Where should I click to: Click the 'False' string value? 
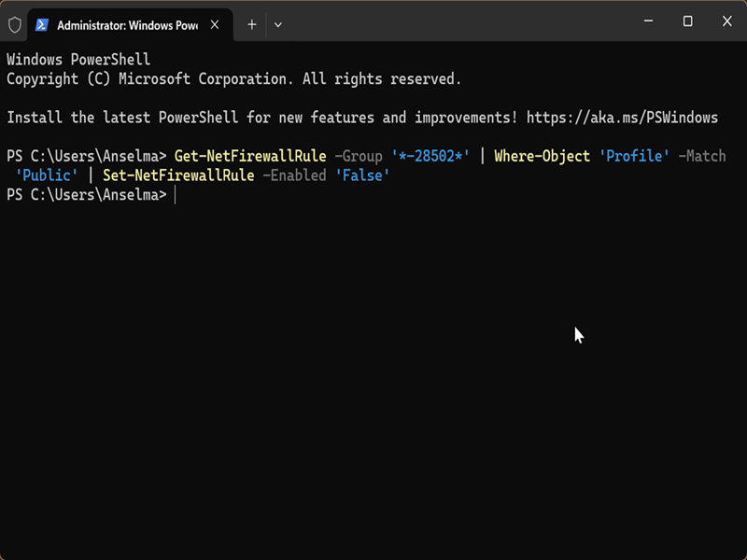click(362, 175)
